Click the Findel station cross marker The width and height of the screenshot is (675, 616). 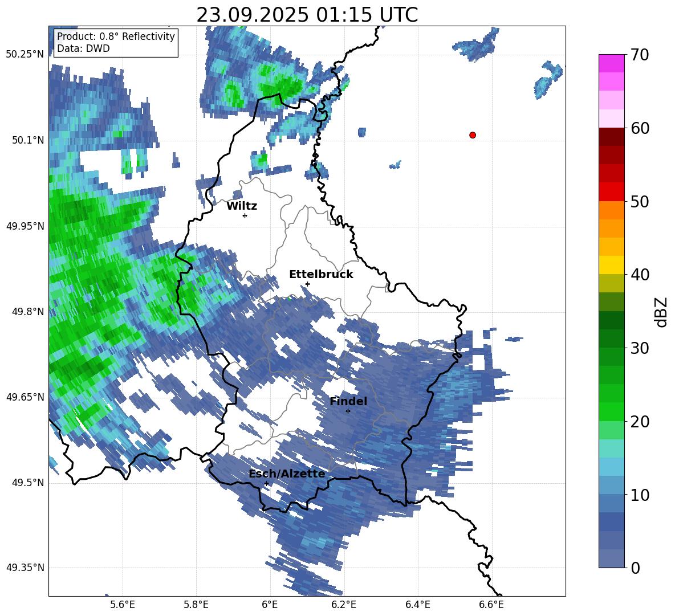[x=348, y=411]
